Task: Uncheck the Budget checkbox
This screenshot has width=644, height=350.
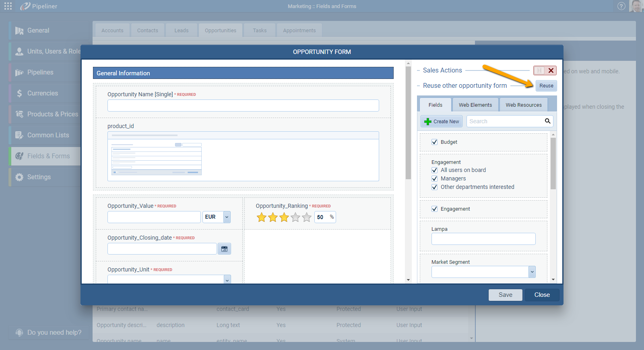Action: click(x=434, y=142)
